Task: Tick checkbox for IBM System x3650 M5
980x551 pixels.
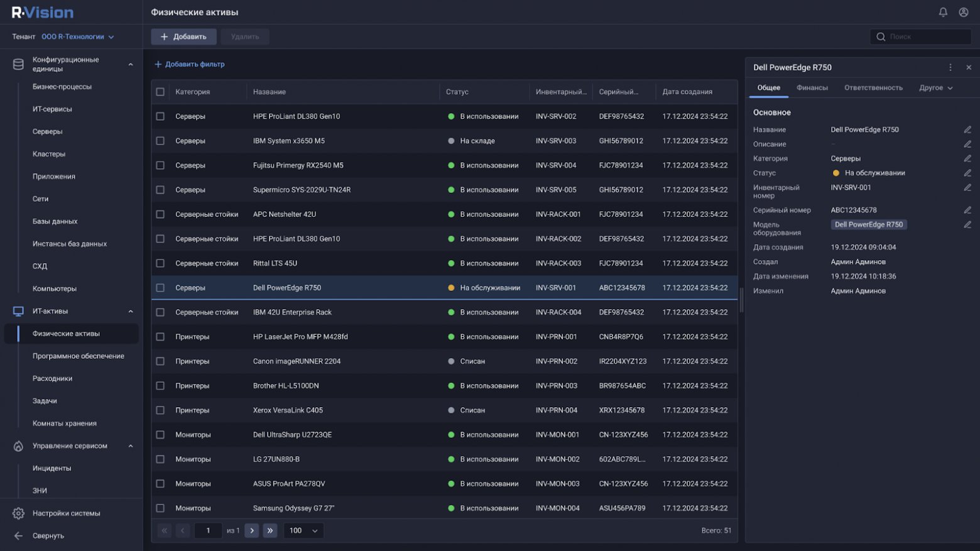Action: point(160,141)
